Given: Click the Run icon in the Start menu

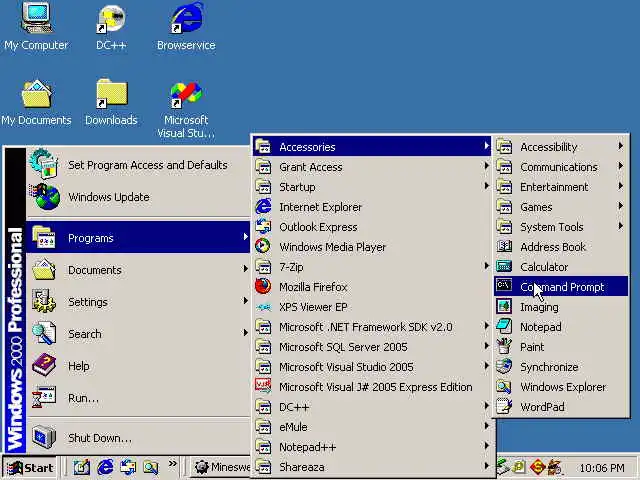Looking at the screenshot, I should [x=44, y=398].
